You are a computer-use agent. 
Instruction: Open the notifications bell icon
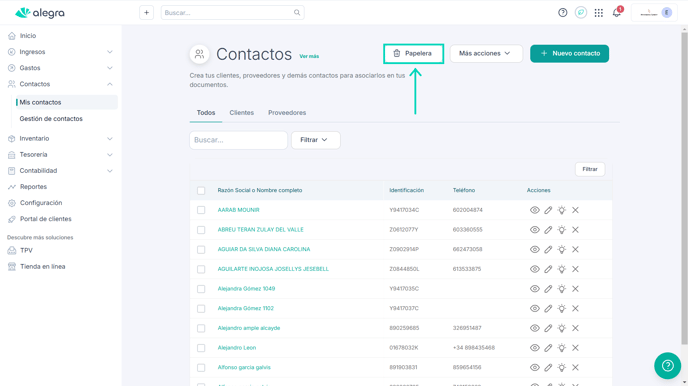click(x=616, y=13)
